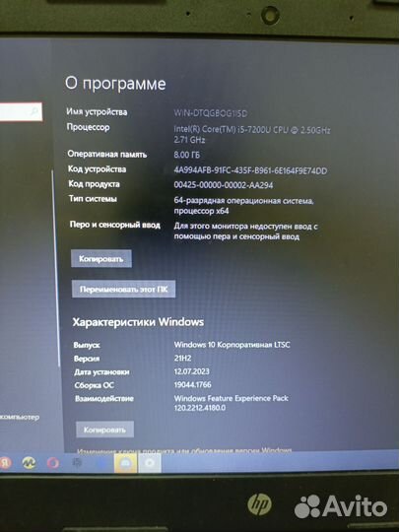Click the Сборка ОС label
The height and width of the screenshot is (532, 399).
95,385
